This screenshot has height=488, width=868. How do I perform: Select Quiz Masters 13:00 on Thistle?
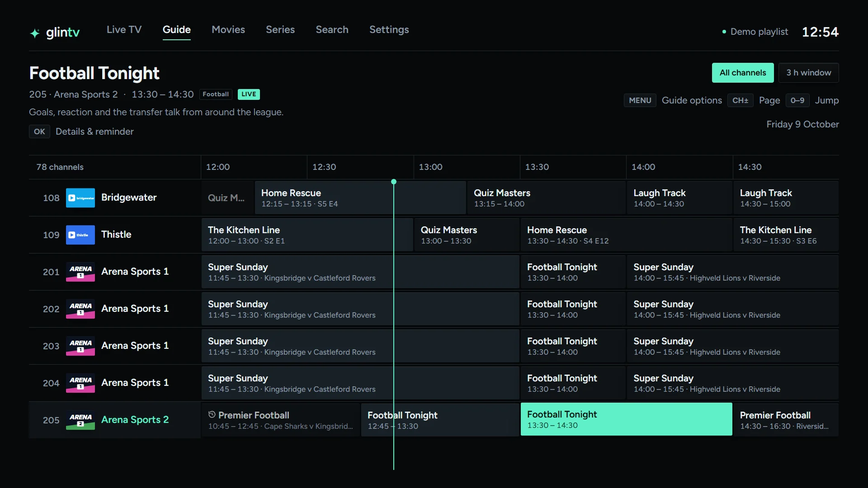coord(467,235)
